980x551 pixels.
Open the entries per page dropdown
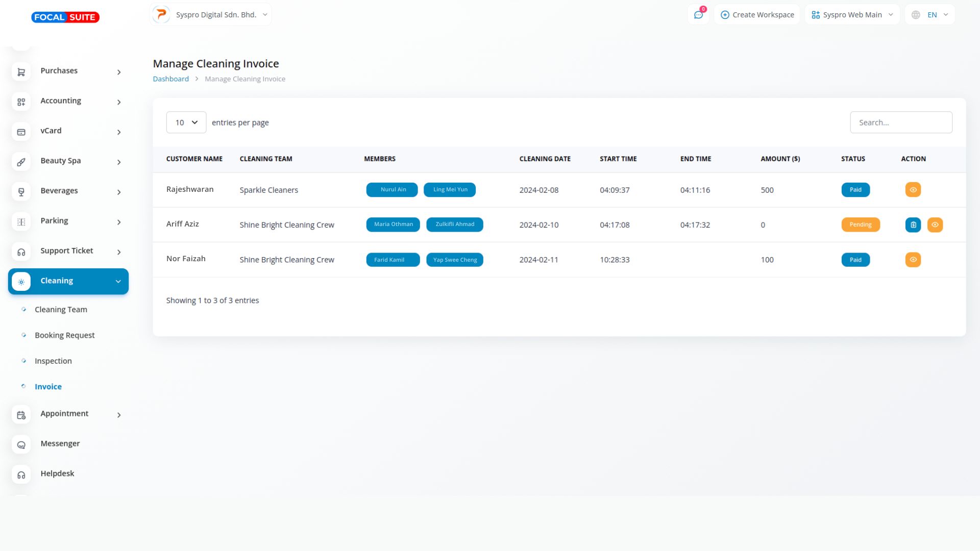[186, 122]
